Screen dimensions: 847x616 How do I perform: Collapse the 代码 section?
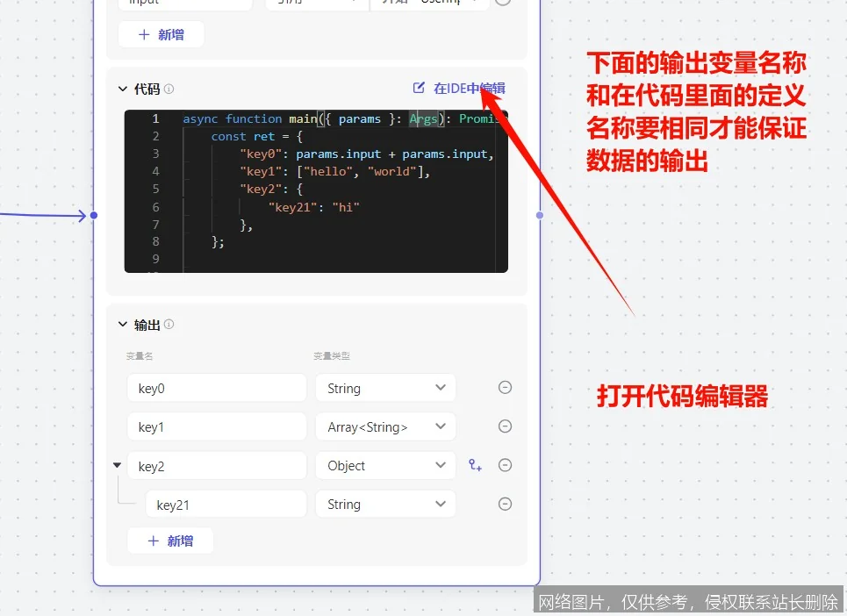coord(124,89)
